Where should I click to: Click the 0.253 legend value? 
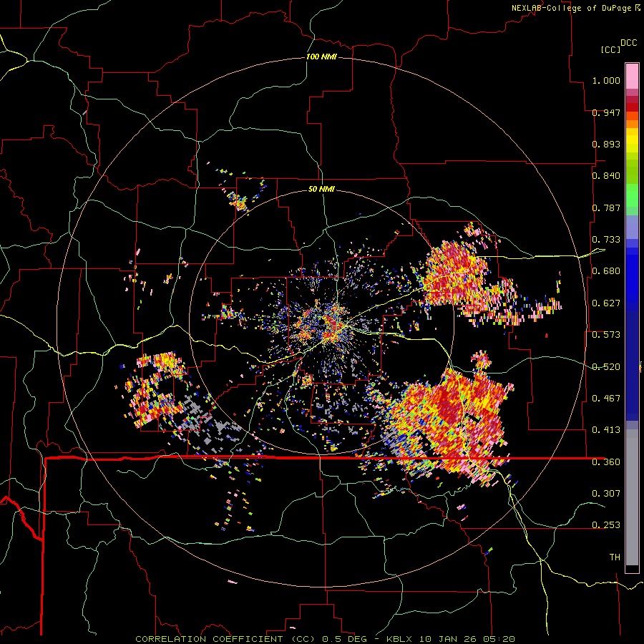(x=606, y=525)
